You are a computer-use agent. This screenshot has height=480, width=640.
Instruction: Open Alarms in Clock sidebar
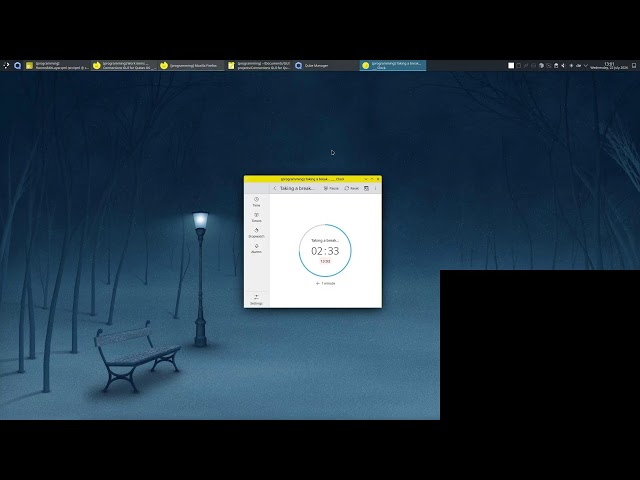point(256,249)
